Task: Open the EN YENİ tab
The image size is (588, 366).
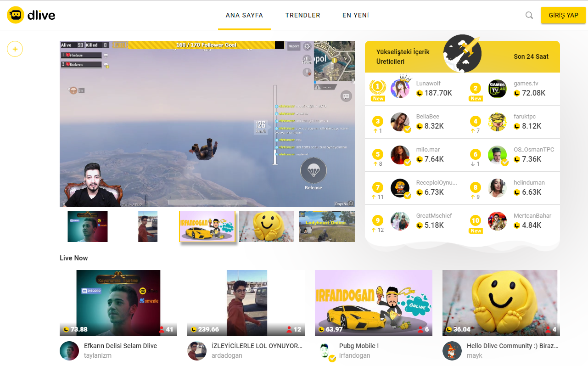Action: [356, 15]
